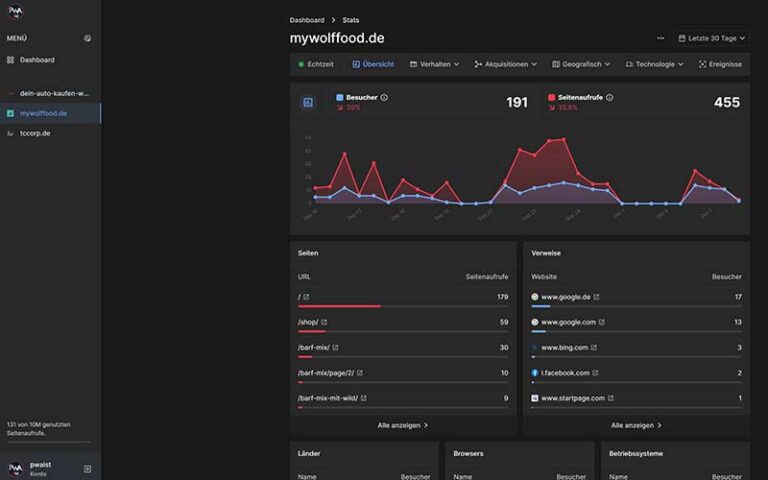Click the pageviews usage progress bar in sidebar

pyautogui.click(x=49, y=442)
